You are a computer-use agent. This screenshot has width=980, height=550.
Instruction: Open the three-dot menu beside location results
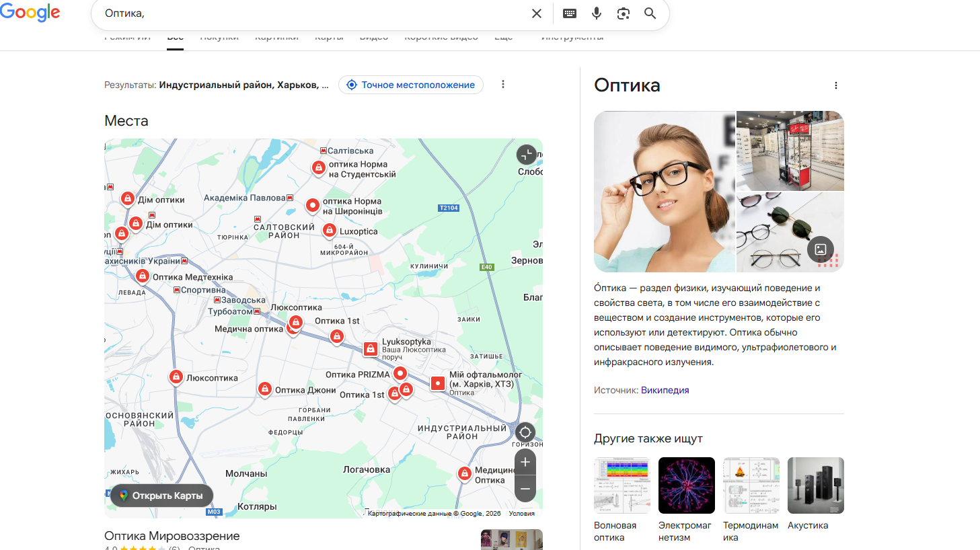click(x=503, y=85)
